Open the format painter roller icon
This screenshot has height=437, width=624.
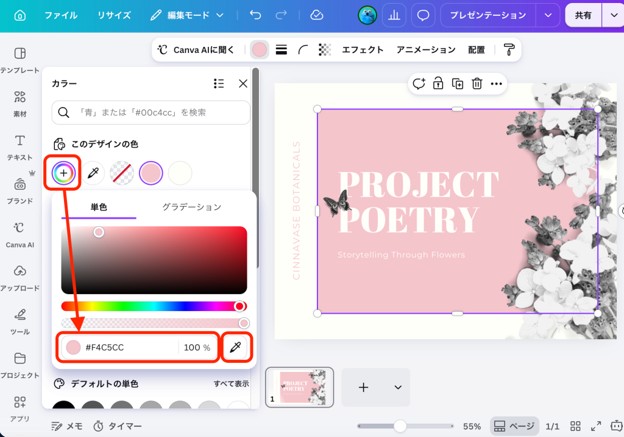click(x=509, y=50)
